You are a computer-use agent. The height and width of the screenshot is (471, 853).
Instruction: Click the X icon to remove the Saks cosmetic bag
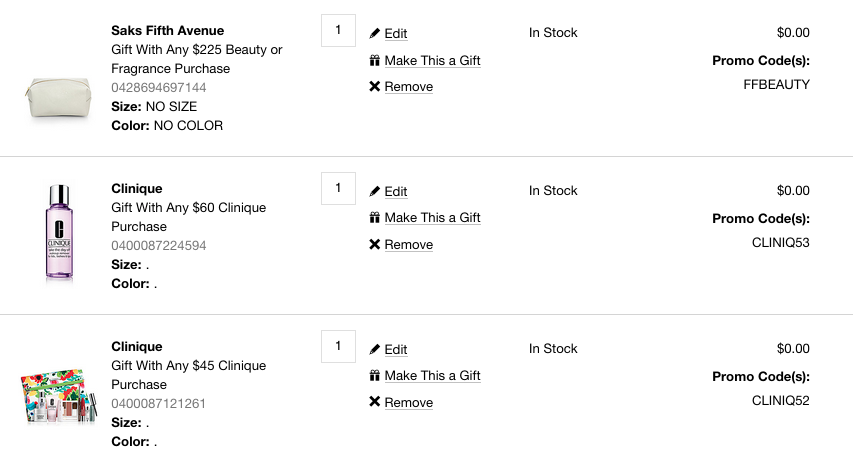point(374,86)
